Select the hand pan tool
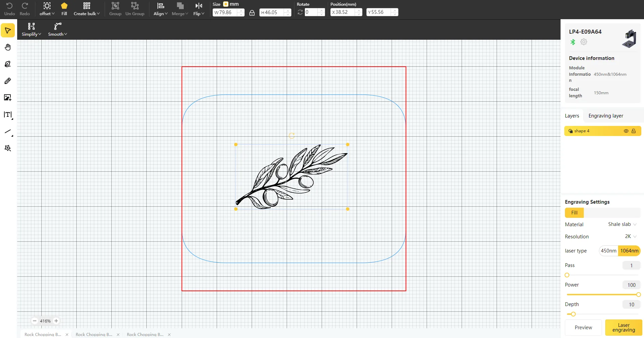Image resolution: width=644 pixels, height=338 pixels. pyautogui.click(x=8, y=47)
